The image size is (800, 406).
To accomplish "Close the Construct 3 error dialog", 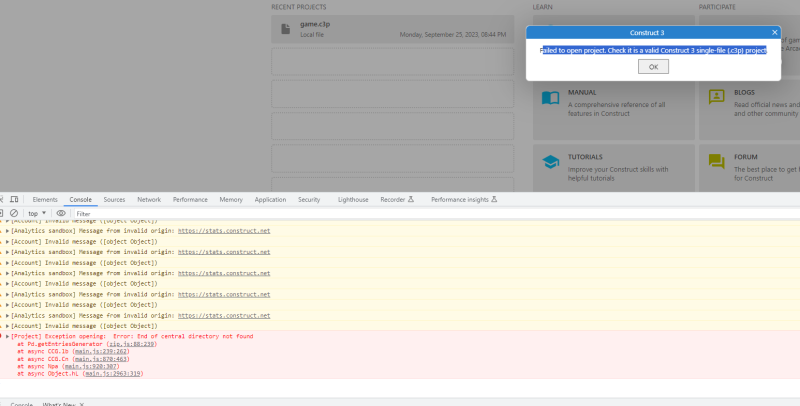I will [774, 32].
